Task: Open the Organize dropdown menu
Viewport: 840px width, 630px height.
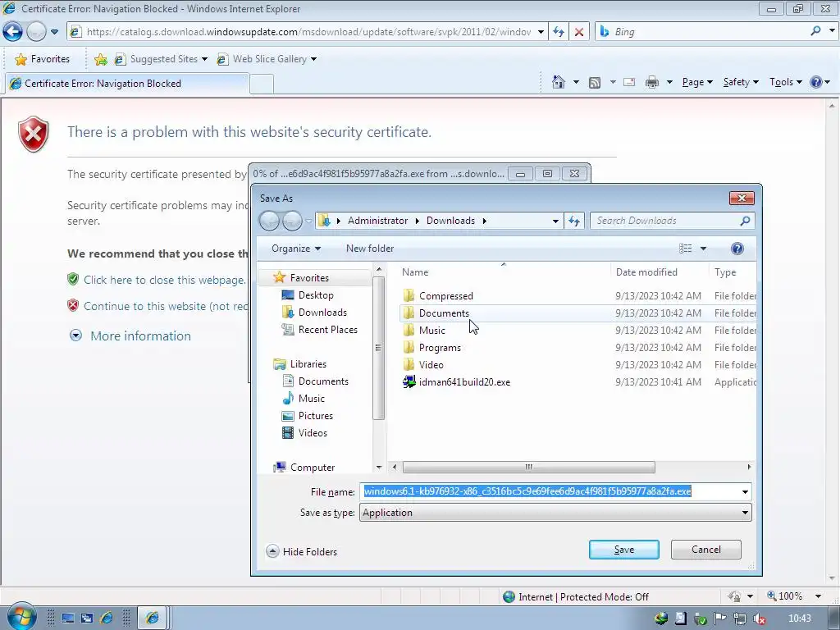Action: click(295, 248)
